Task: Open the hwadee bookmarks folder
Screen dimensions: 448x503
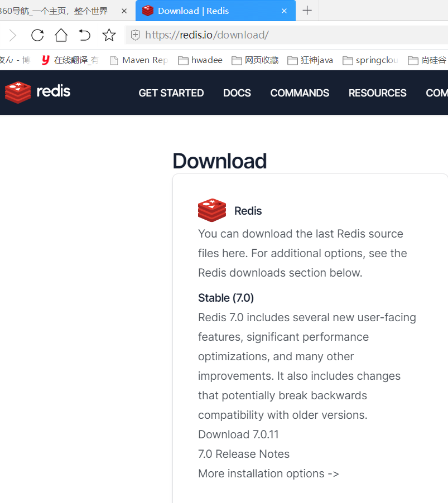Action: (200, 60)
